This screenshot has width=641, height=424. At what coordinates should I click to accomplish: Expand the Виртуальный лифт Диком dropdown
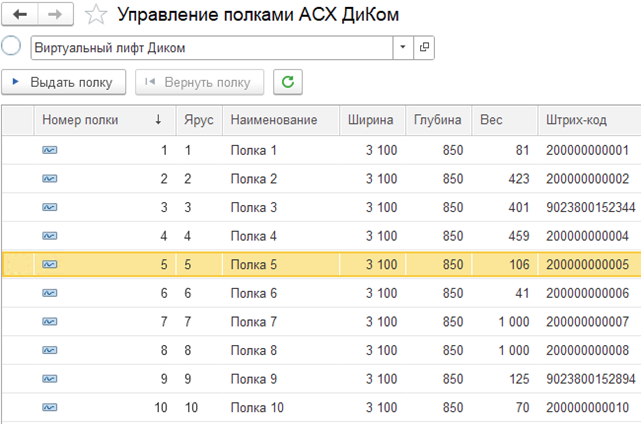(402, 47)
